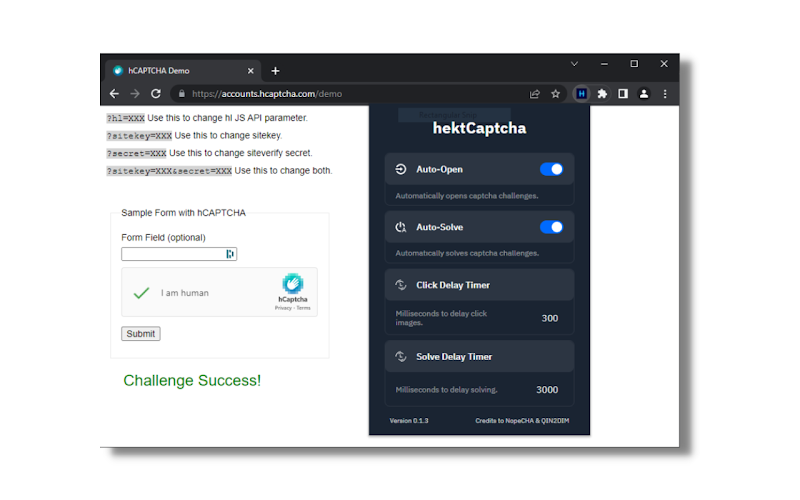Click the ?secret=XXX code text
Image resolution: width=800 pixels, height=500 pixels.
[x=136, y=153]
